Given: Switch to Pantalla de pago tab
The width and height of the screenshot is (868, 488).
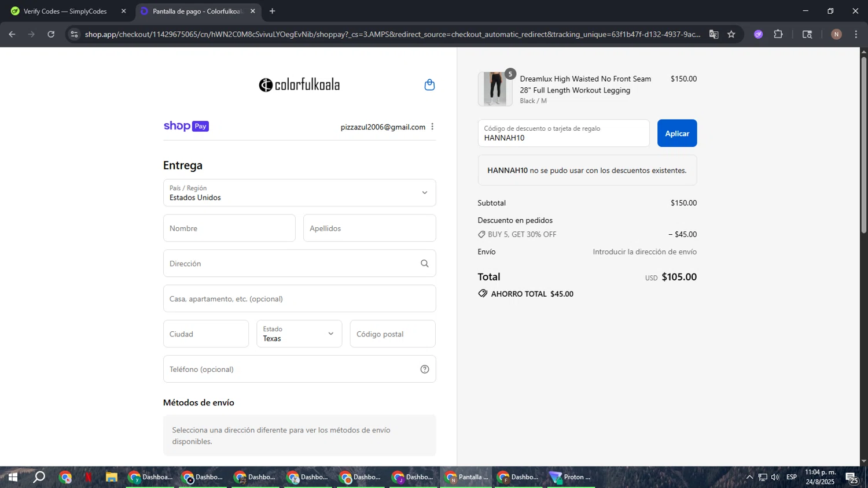Looking at the screenshot, I should pos(198,11).
